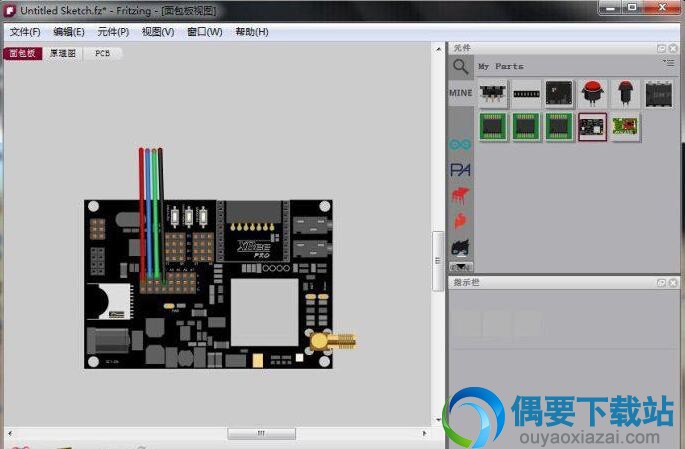
Task: Pick the large red pushbutton part
Action: point(592,93)
